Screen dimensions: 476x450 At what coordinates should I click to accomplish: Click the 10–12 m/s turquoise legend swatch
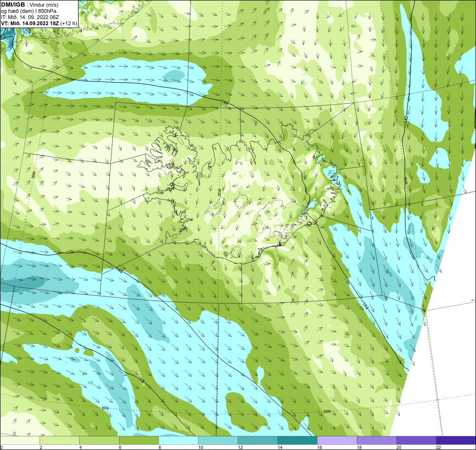tap(218, 440)
